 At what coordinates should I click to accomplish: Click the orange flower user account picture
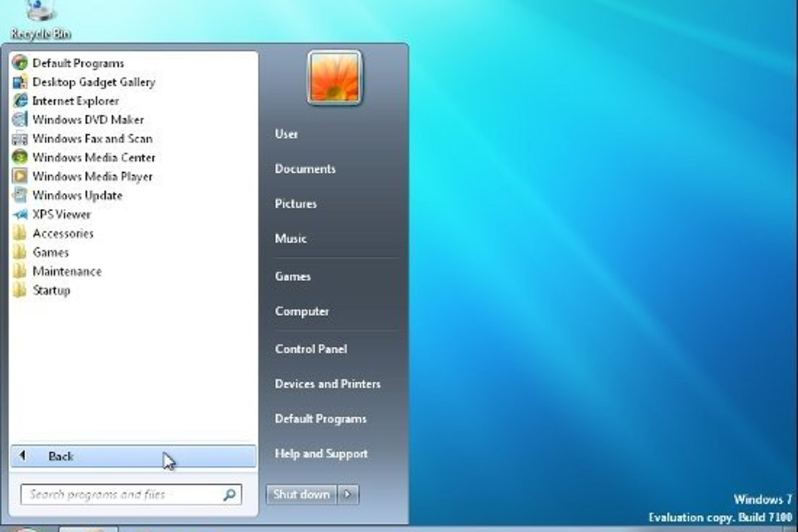pyautogui.click(x=335, y=78)
